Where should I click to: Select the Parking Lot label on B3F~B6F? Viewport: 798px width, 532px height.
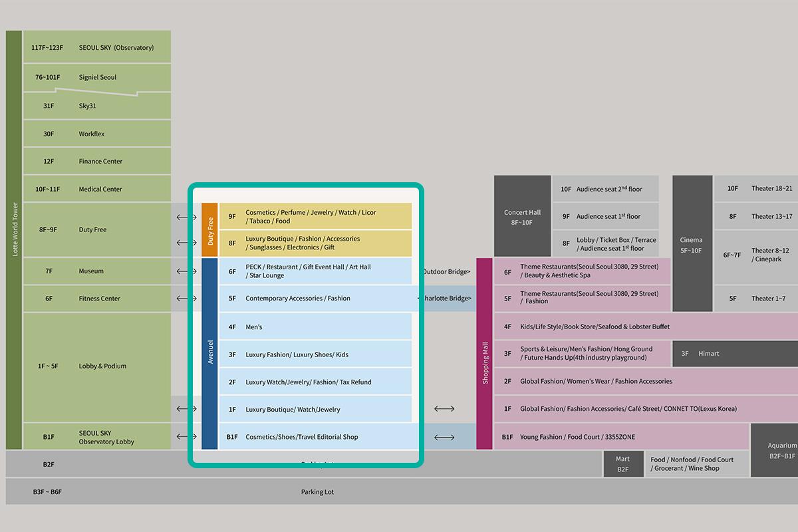317,492
